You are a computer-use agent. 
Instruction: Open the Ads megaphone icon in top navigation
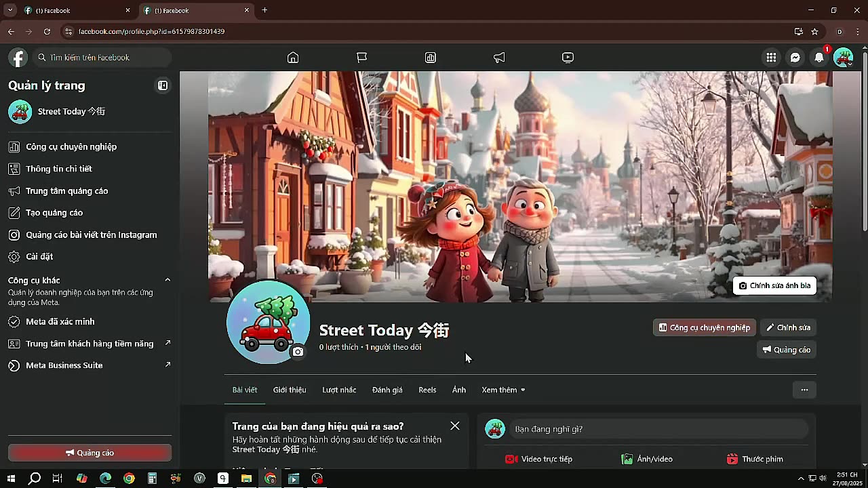click(499, 58)
